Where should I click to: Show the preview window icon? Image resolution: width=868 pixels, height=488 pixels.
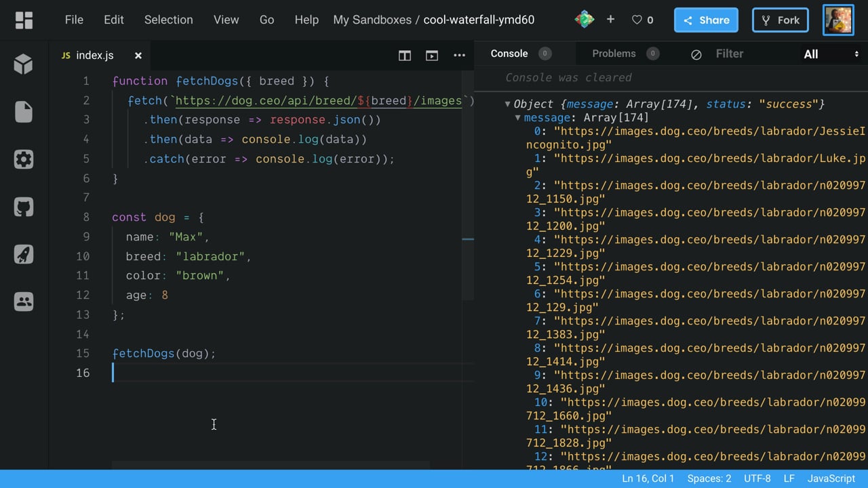coord(432,56)
